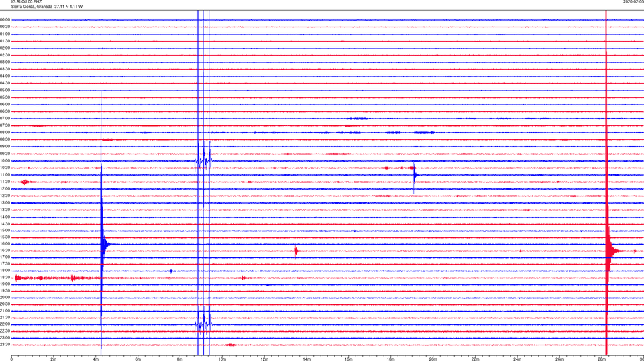Screen dimensions: 644x362
Task: Click the 8m minute-axis tick label
Action: [180, 359]
